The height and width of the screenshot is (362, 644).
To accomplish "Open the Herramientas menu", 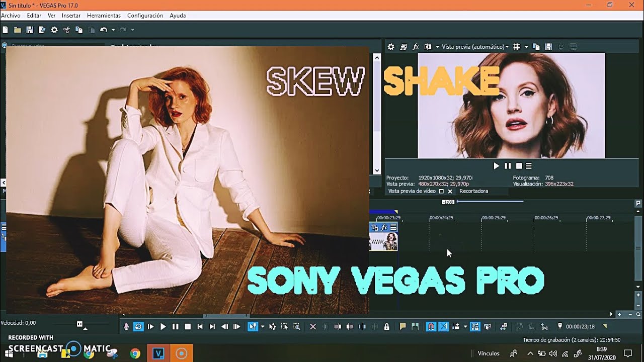I will 104,16.
